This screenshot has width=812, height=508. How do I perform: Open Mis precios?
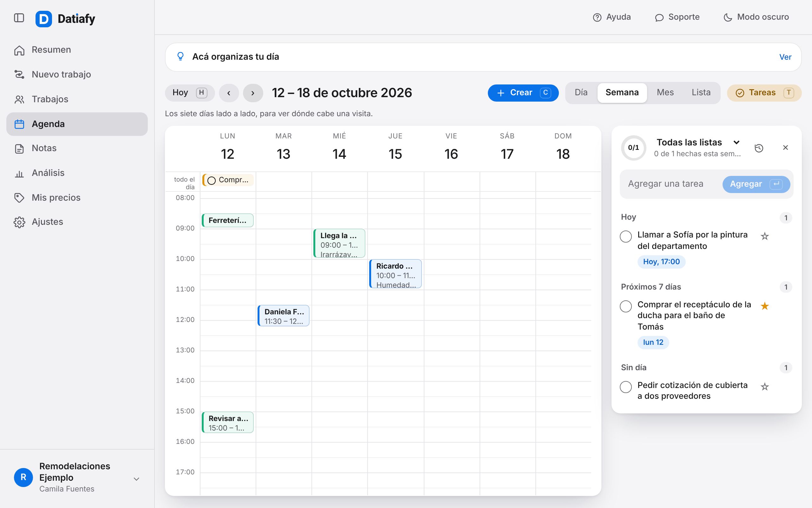77,197
